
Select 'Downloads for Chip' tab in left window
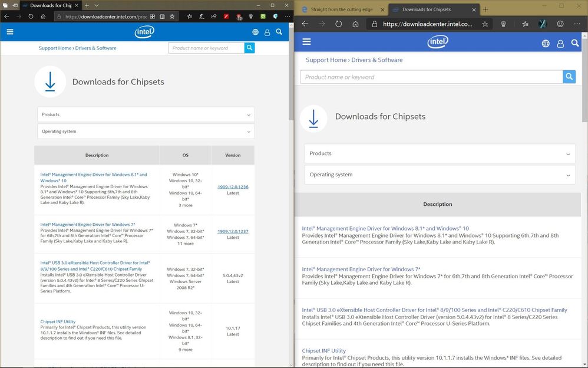coord(51,5)
